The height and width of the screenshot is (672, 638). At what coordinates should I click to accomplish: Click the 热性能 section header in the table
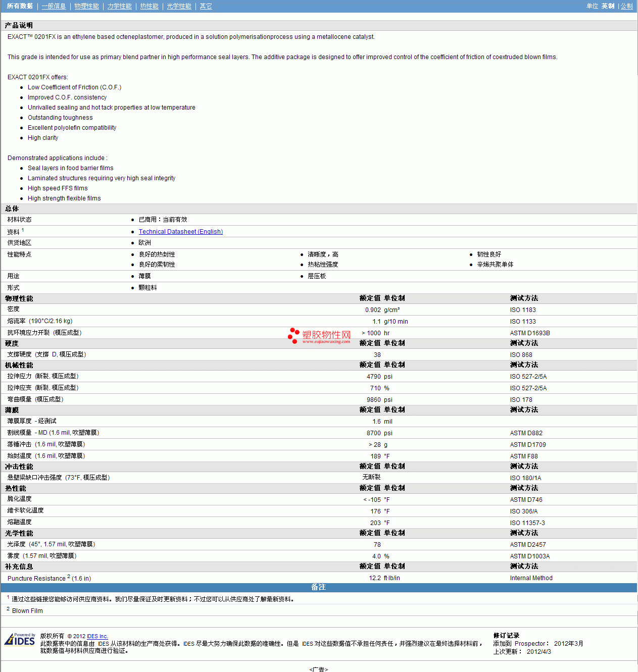[16, 488]
